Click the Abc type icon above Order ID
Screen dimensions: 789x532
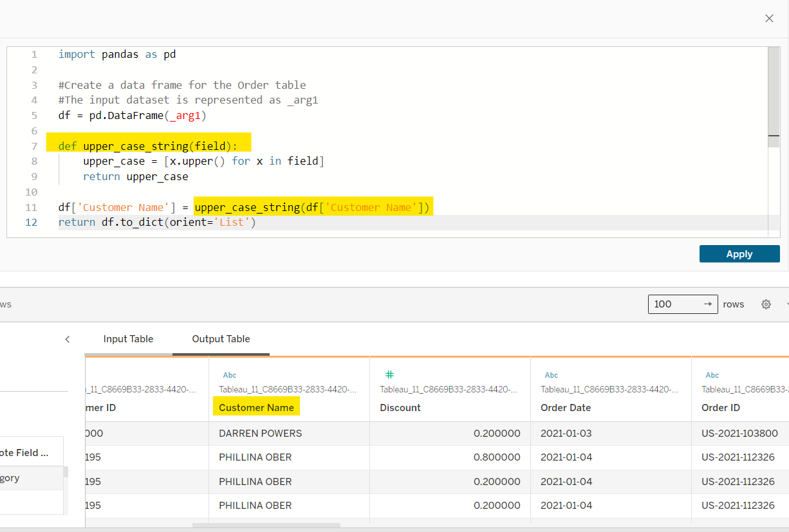712,375
